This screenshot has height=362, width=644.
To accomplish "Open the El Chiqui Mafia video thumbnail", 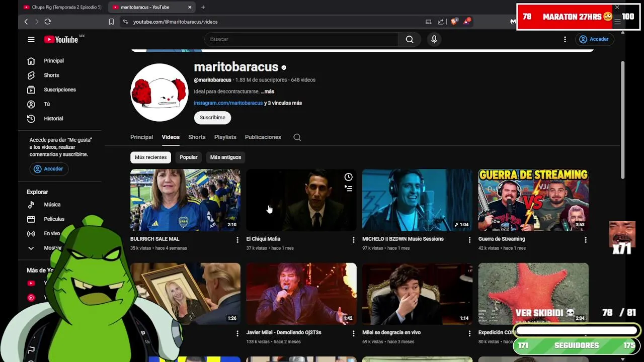I will 301,200.
